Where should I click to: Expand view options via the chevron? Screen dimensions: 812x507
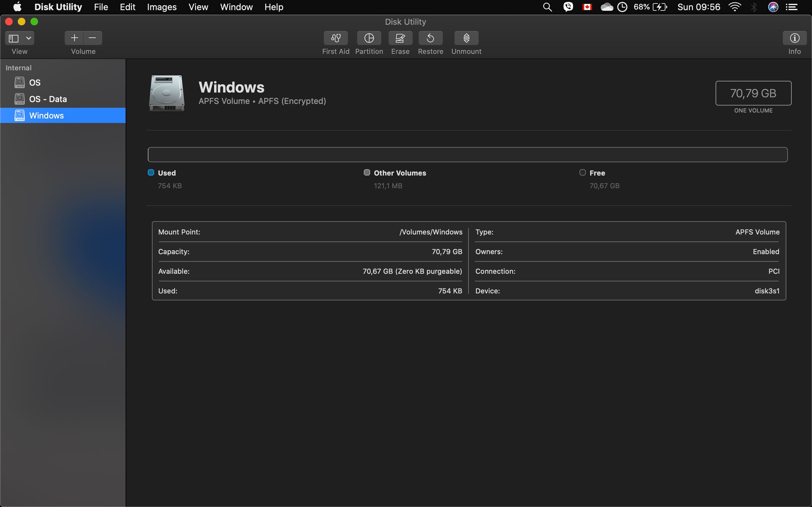pyautogui.click(x=28, y=38)
